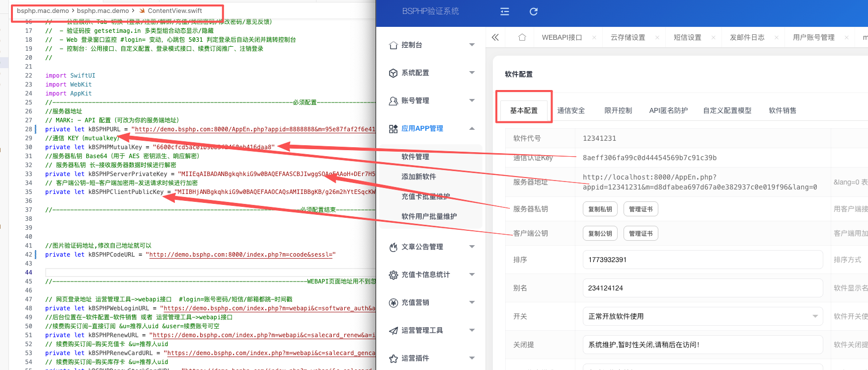Switch to the 通信安全 tab
The height and width of the screenshot is (370, 868).
pos(571,110)
